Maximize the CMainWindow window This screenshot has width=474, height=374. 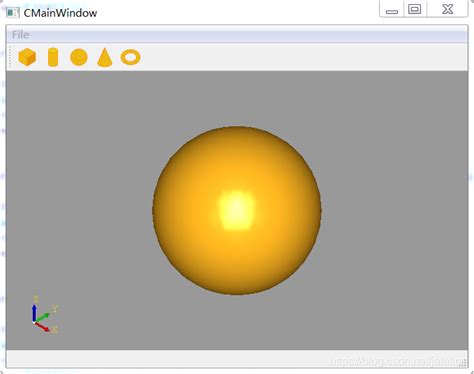415,9
